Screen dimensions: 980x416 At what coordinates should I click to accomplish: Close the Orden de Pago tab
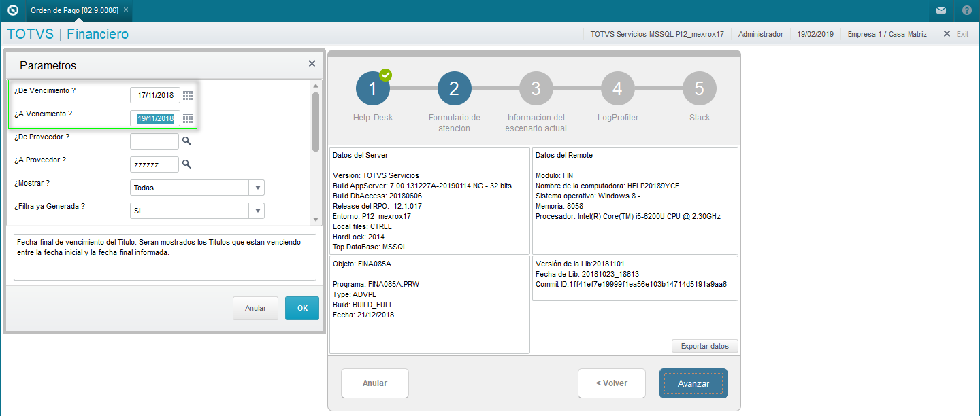[126, 10]
